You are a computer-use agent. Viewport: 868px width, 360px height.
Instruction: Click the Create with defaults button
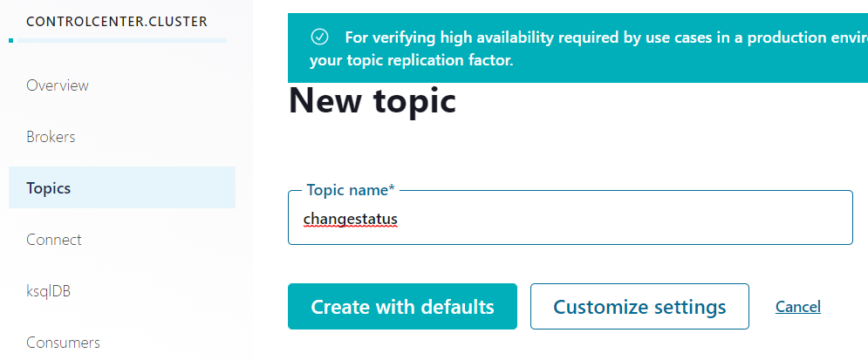click(x=402, y=306)
